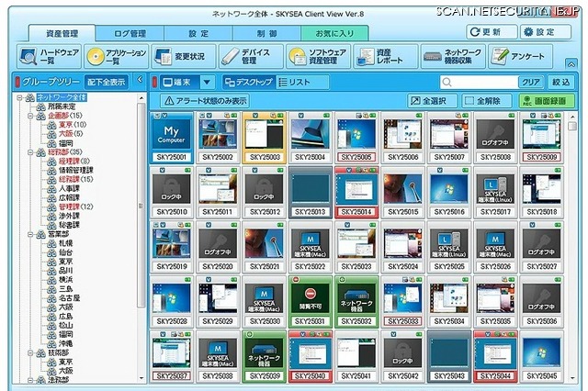Select network device SKY25032
This screenshot has height=391, width=588.
click(356, 301)
